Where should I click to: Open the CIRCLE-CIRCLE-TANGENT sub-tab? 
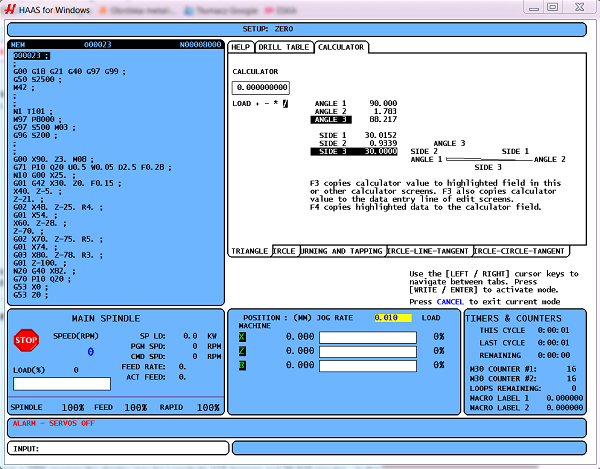(x=521, y=251)
